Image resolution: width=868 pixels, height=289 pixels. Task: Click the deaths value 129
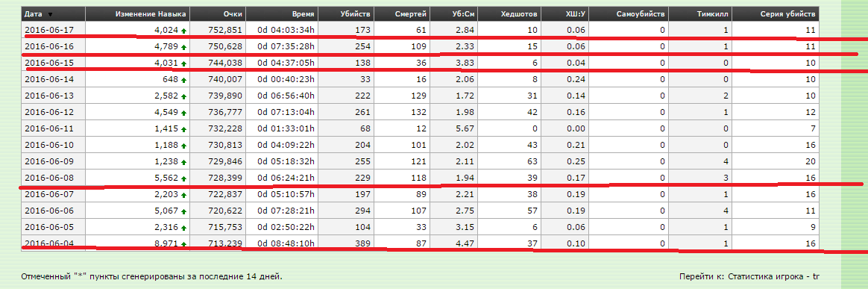coord(418,96)
